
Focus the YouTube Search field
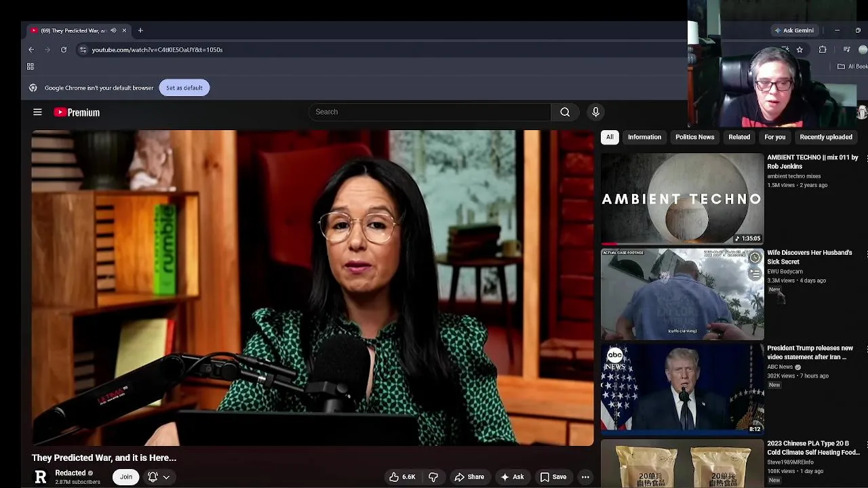430,112
